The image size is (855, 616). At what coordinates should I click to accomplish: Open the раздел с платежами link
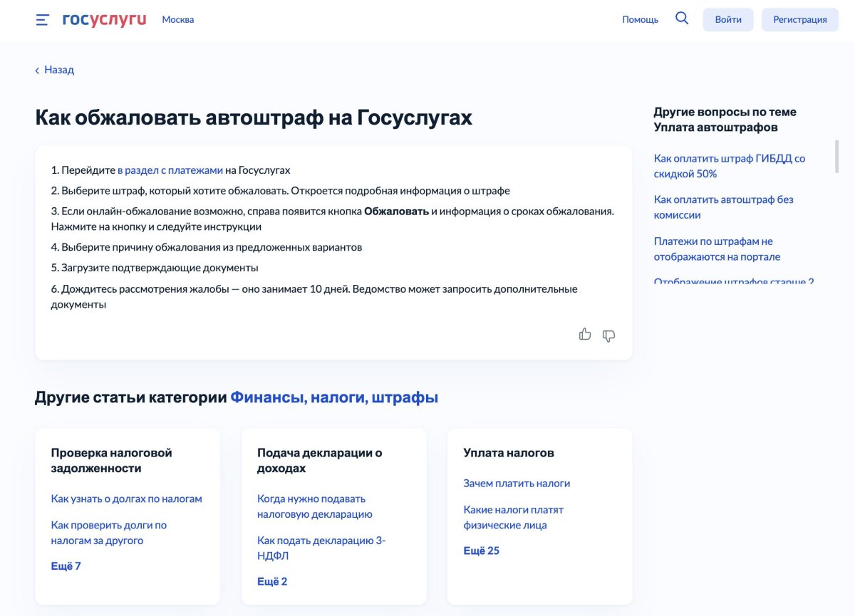tap(169, 170)
